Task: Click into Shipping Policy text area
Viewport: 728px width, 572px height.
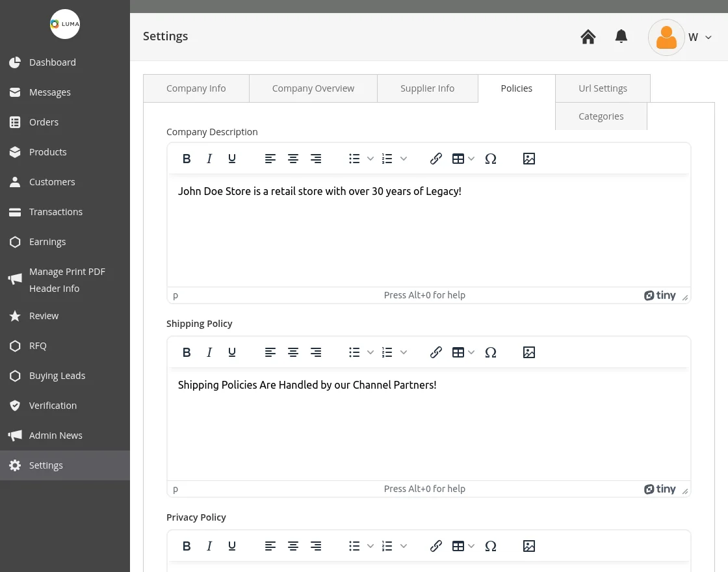Action: 428,424
